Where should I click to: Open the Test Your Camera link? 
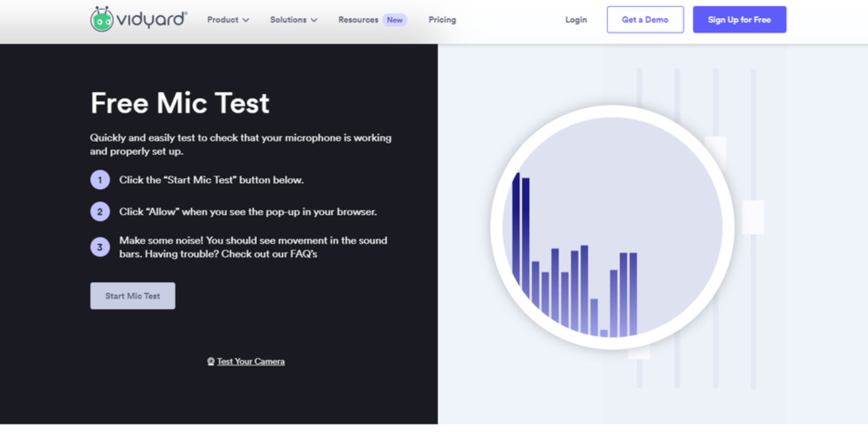click(x=251, y=361)
